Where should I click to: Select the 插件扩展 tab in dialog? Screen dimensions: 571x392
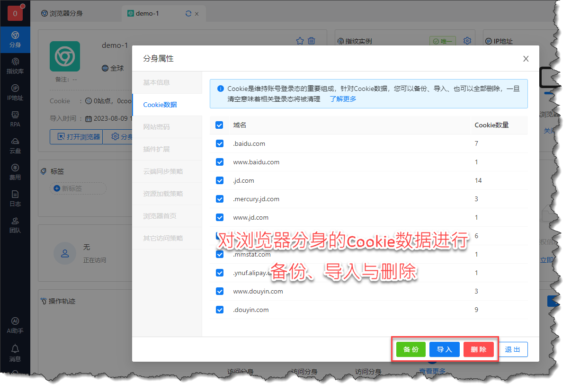point(157,149)
